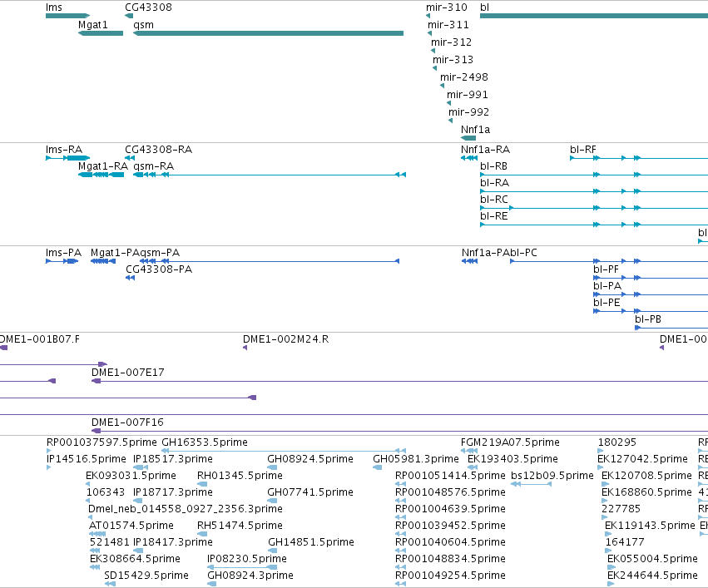Select the Dmel_neb_014558_0927_2356.3prime label
Screen dimensions: 708x588
(186, 509)
